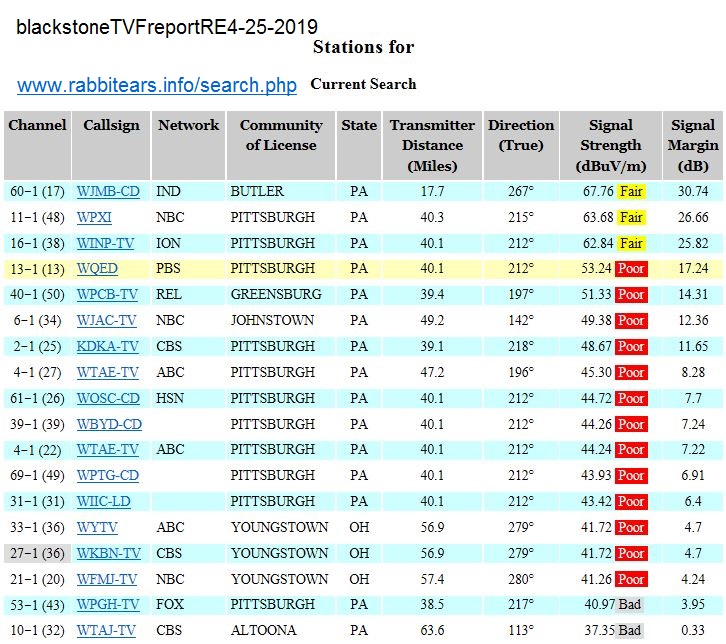Click the WBYD-CD station link
The image size is (726, 644).
point(109,425)
